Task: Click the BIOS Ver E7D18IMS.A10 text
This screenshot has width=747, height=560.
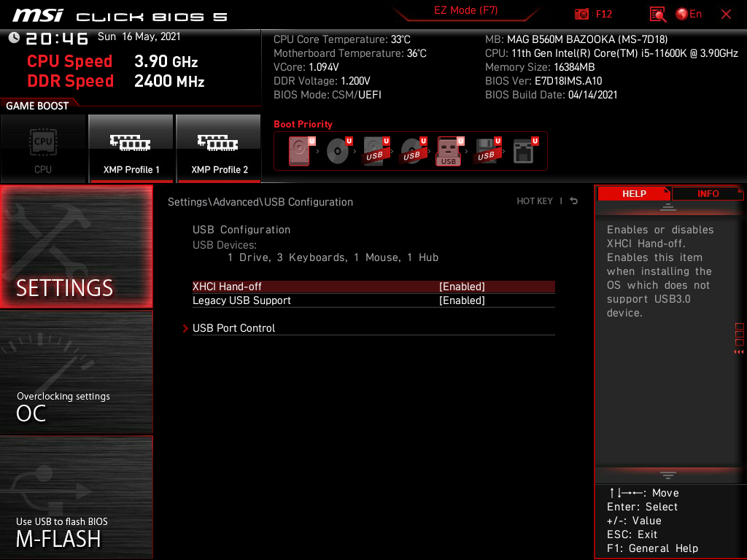Action: (x=543, y=81)
